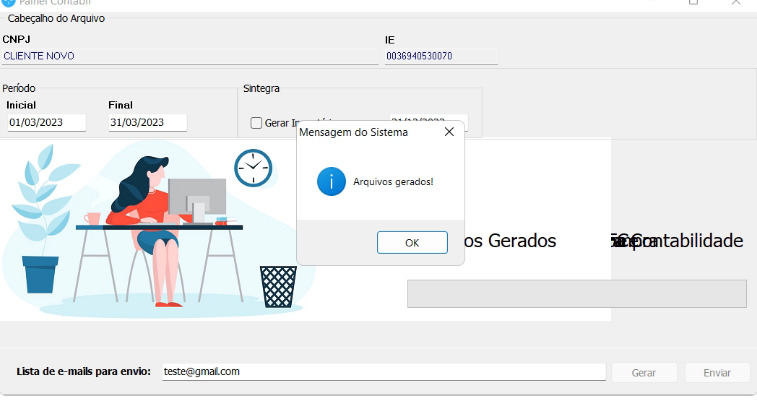Click the computer monitor in illustration
The height and width of the screenshot is (403, 757).
click(x=196, y=198)
